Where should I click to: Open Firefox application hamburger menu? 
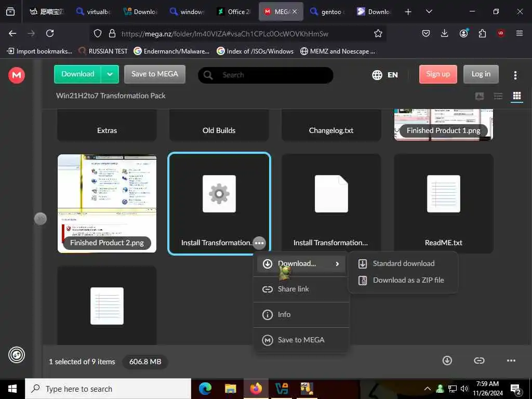tap(520, 33)
